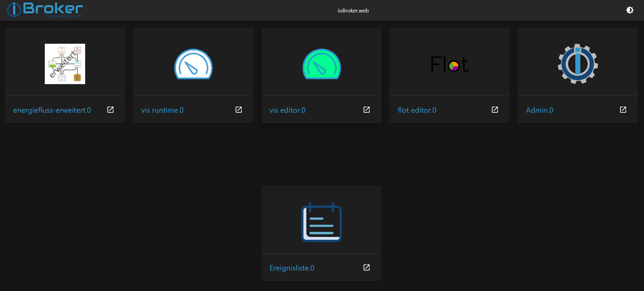This screenshot has height=291, width=644.
Task: Open the Ereignisliste.0 link
Action: pos(292,268)
